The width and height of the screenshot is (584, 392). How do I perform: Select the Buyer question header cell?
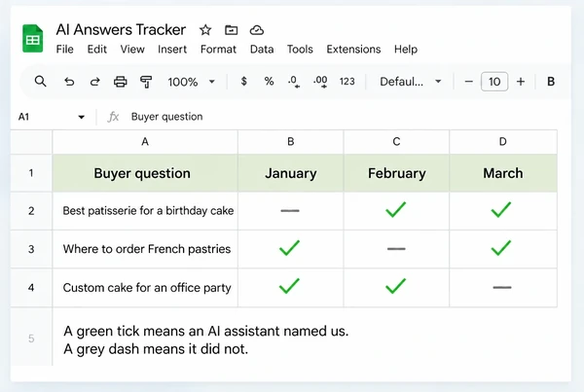click(x=145, y=173)
